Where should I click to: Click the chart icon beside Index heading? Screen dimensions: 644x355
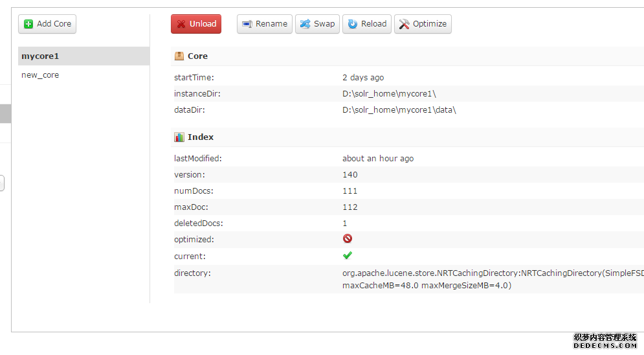pos(179,137)
